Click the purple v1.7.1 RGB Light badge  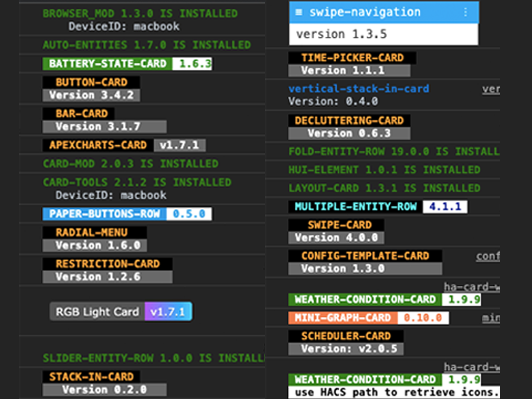pyautogui.click(x=168, y=312)
